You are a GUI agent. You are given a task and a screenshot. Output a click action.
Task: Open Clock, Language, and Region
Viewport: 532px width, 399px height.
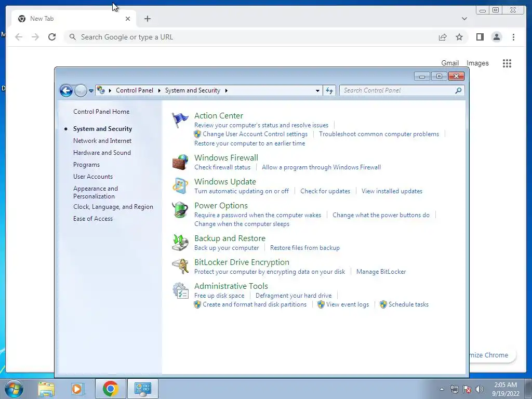tap(113, 207)
